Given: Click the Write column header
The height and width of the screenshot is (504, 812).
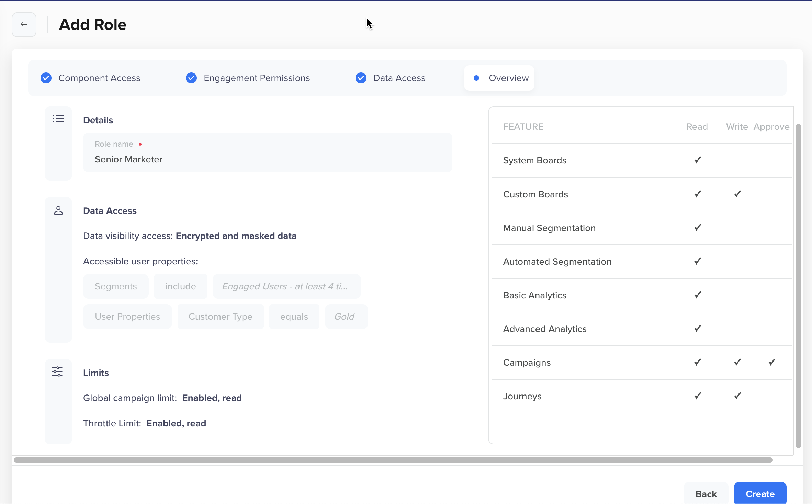Looking at the screenshot, I should pyautogui.click(x=737, y=127).
